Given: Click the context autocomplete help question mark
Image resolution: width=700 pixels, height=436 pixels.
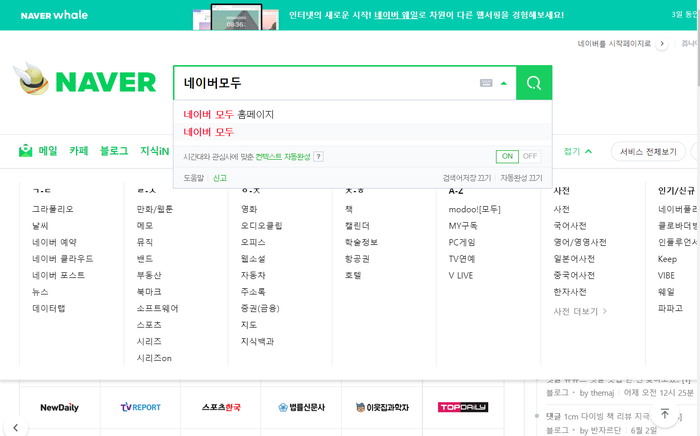Looking at the screenshot, I should 318,157.
